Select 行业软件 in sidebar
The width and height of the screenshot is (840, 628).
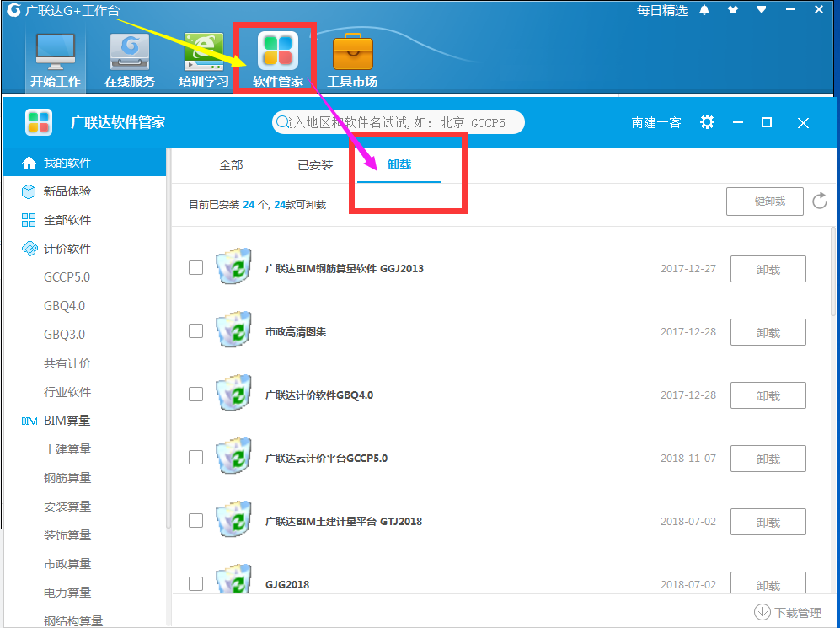coord(67,392)
